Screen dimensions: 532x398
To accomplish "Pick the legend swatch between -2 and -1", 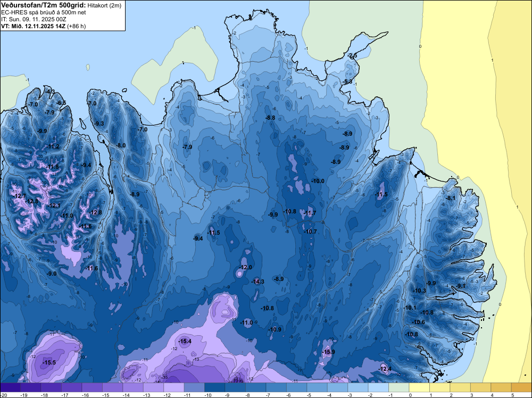I will tap(378, 388).
